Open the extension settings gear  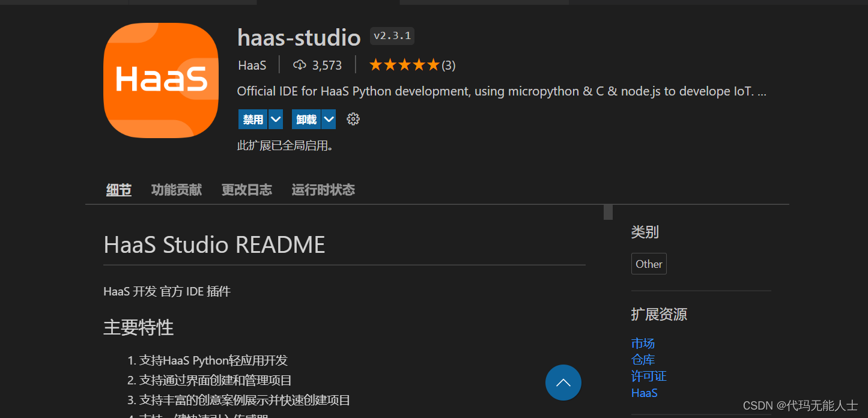(353, 119)
